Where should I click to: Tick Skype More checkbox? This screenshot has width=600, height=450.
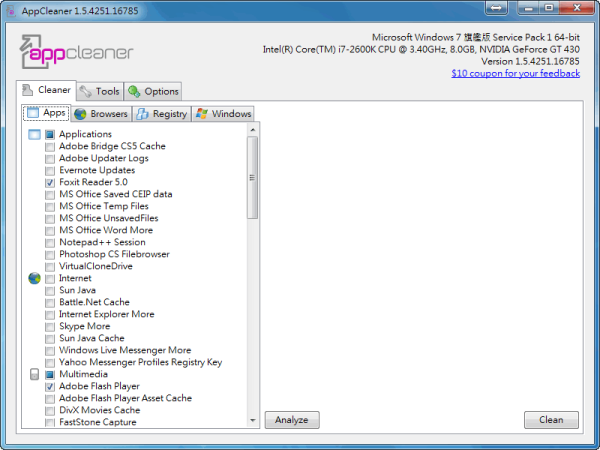pos(50,327)
